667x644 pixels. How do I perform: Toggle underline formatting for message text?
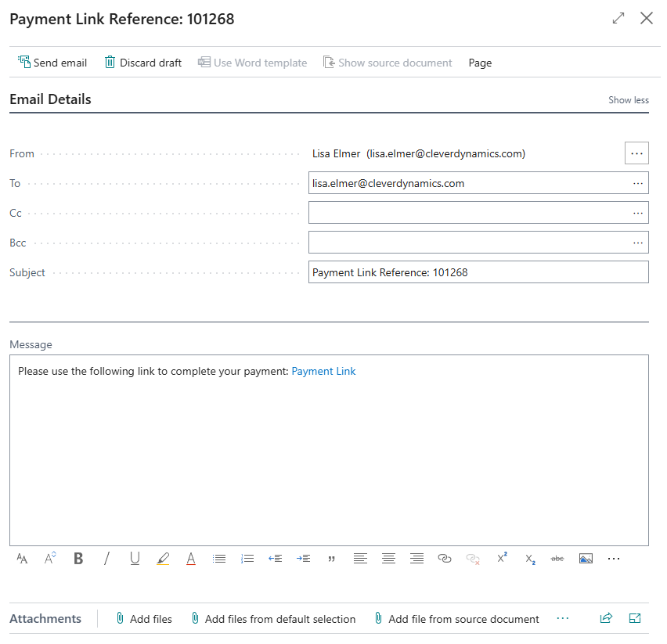click(135, 559)
